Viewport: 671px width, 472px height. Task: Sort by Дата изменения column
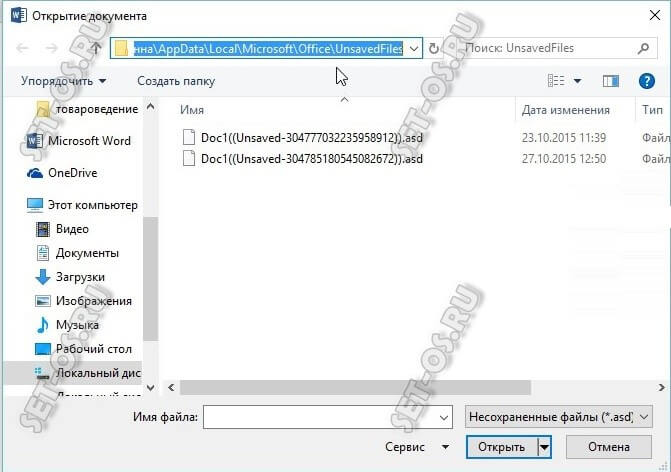[566, 110]
